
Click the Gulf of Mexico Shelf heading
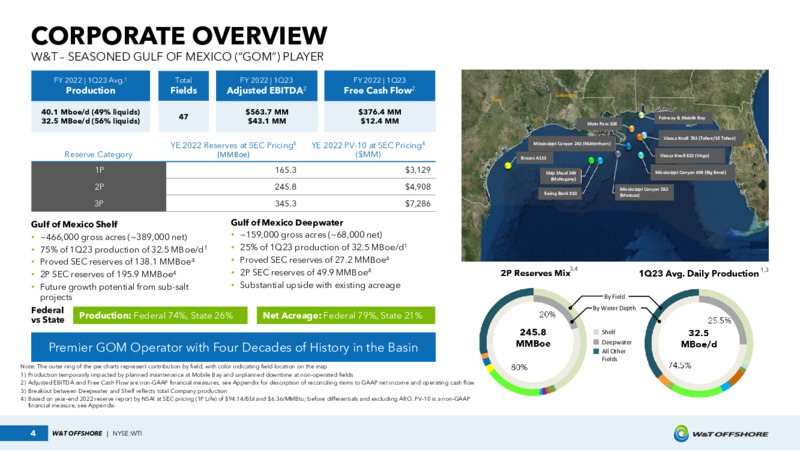[x=74, y=224]
